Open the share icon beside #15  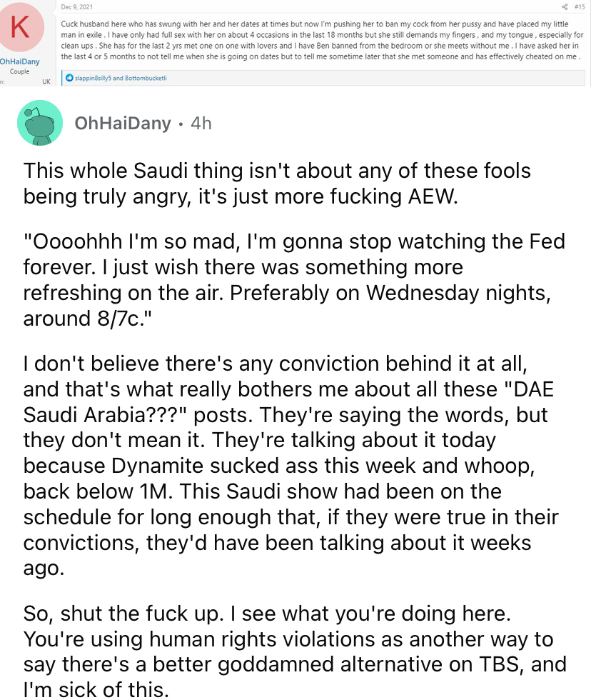click(x=565, y=6)
